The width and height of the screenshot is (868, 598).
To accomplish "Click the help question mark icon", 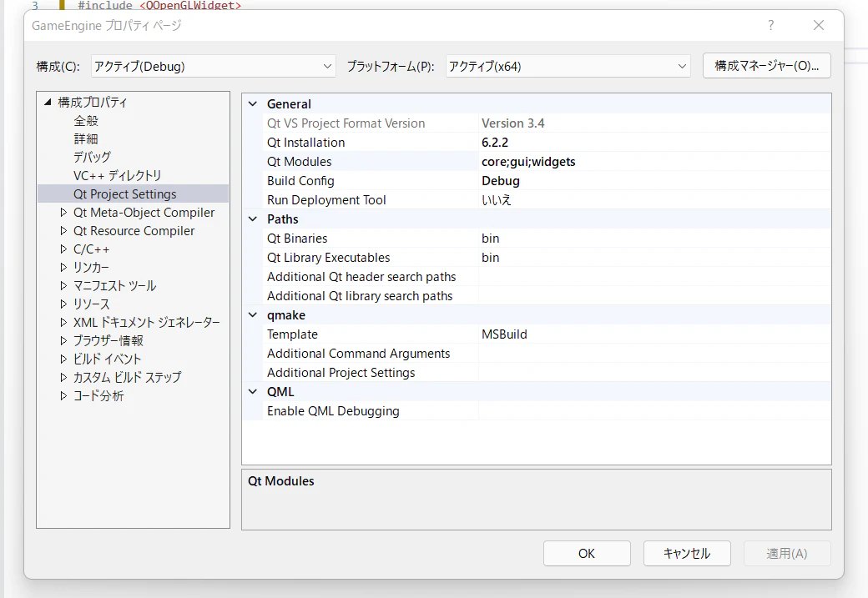I will [x=770, y=25].
